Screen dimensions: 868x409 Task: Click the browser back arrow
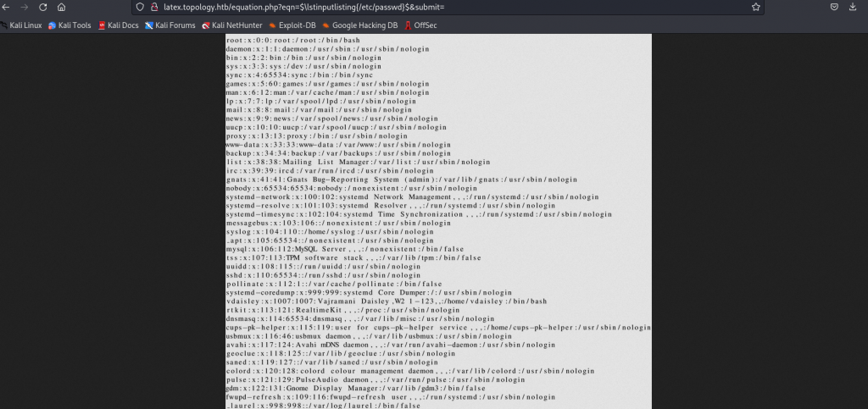point(8,7)
